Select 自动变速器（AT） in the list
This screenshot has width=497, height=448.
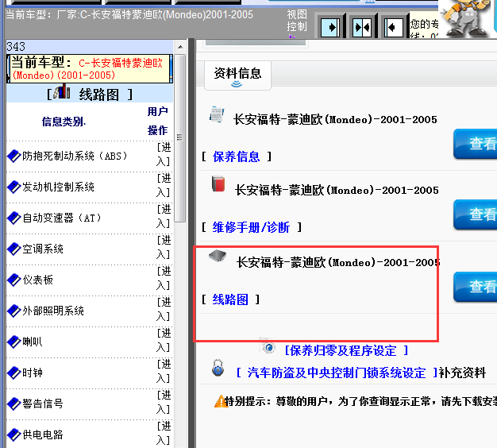(x=62, y=218)
